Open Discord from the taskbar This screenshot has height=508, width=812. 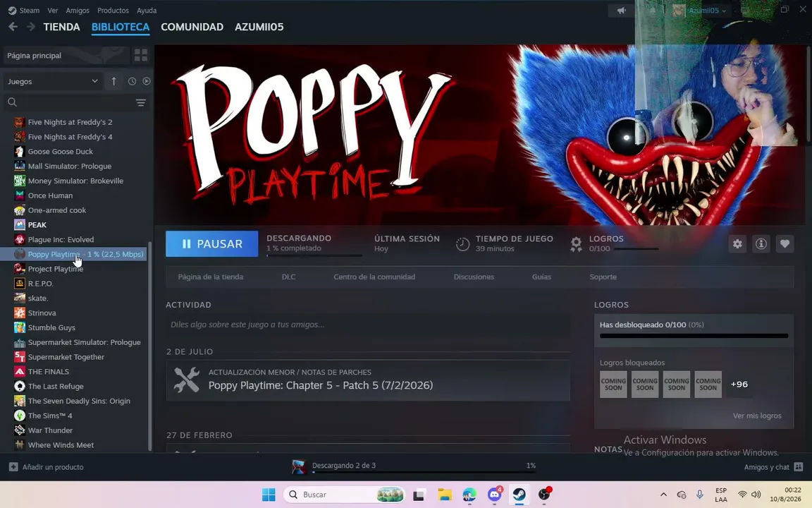[495, 495]
